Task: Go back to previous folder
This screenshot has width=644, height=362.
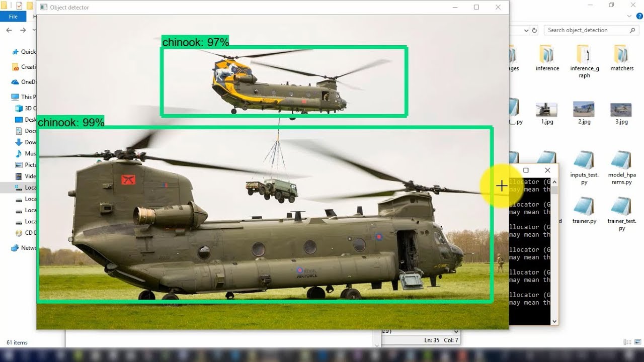Action: point(9,30)
